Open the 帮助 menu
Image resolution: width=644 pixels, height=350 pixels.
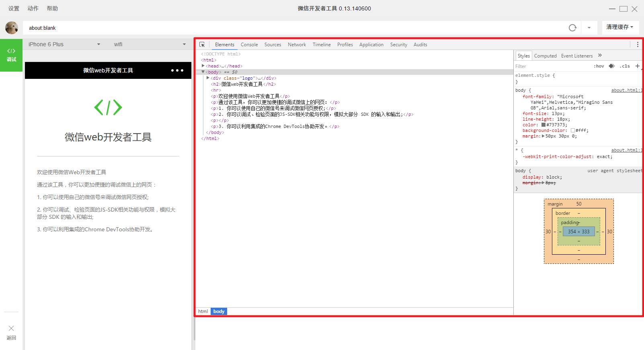tap(52, 8)
